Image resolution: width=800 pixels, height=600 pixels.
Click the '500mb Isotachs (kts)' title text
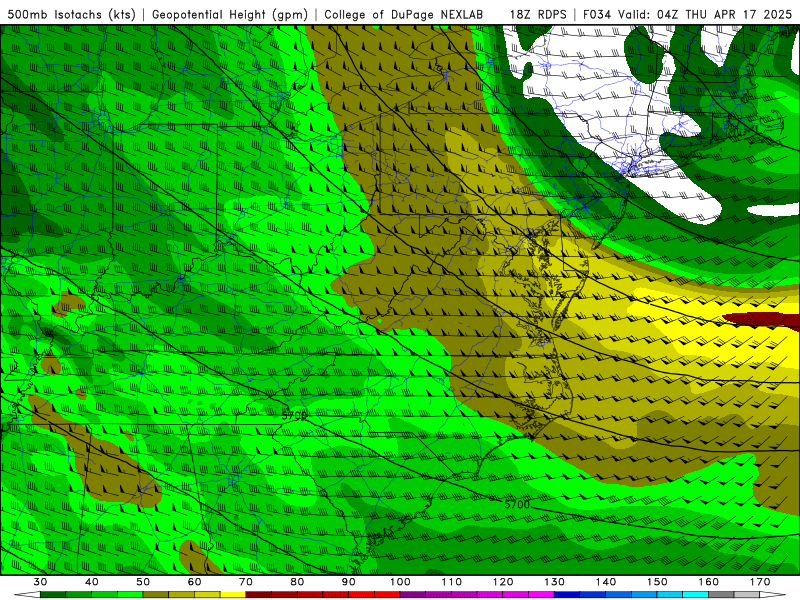tap(72, 14)
